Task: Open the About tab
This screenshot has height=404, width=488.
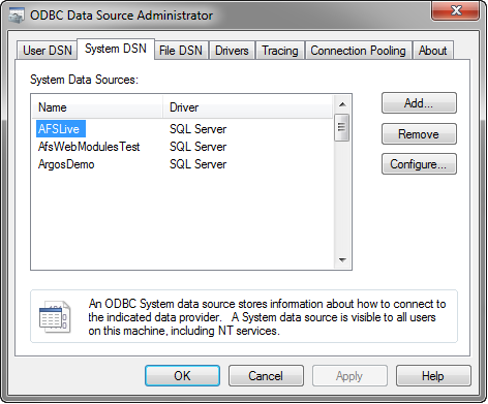Action: click(433, 51)
